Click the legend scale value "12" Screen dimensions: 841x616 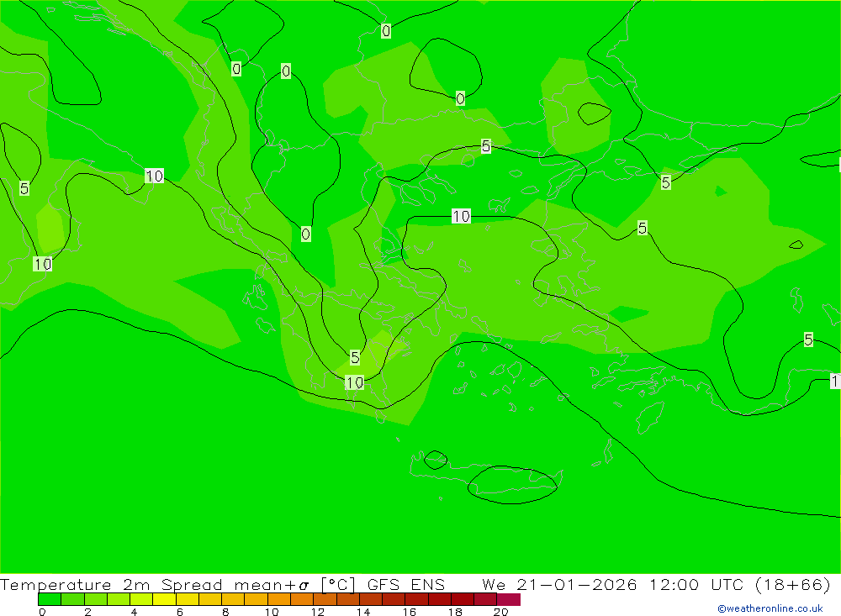(x=318, y=612)
